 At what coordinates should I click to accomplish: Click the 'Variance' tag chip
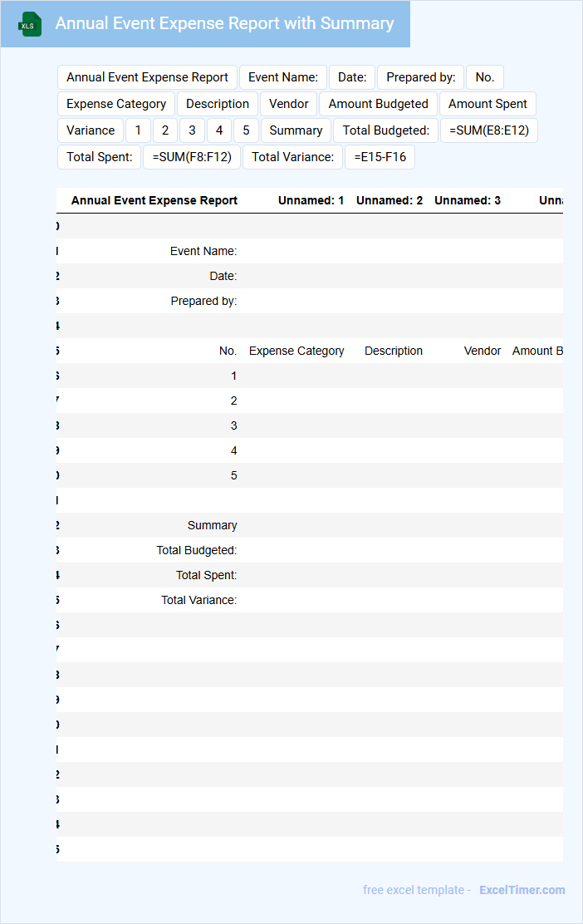click(x=91, y=130)
